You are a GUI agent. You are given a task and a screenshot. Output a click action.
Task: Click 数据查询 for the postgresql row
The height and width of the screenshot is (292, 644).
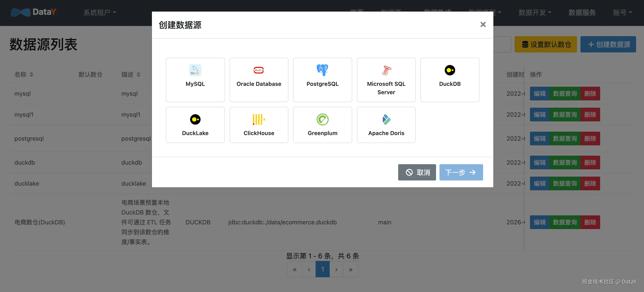[x=564, y=139]
